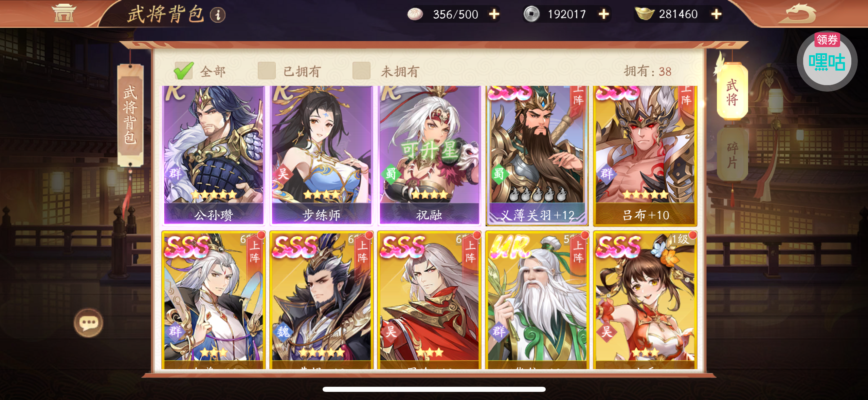The image size is (868, 400).
Task: Switch to the 碎片 lantern tab
Action: pyautogui.click(x=733, y=154)
